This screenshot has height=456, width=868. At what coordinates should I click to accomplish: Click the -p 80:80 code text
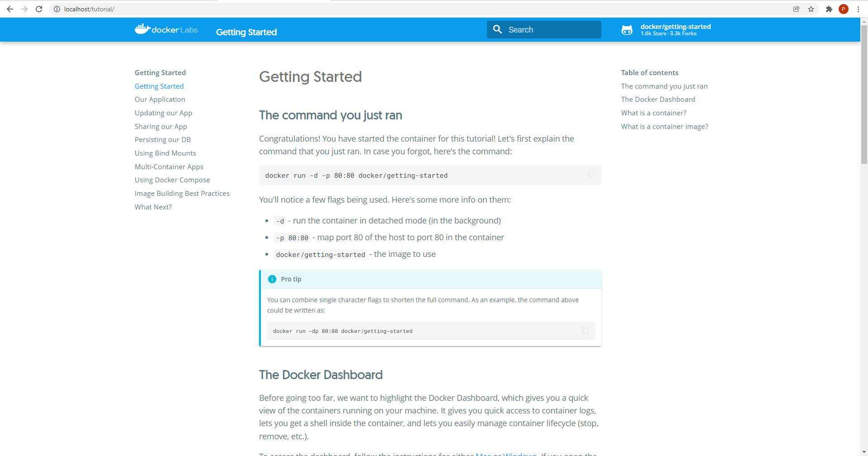point(292,238)
